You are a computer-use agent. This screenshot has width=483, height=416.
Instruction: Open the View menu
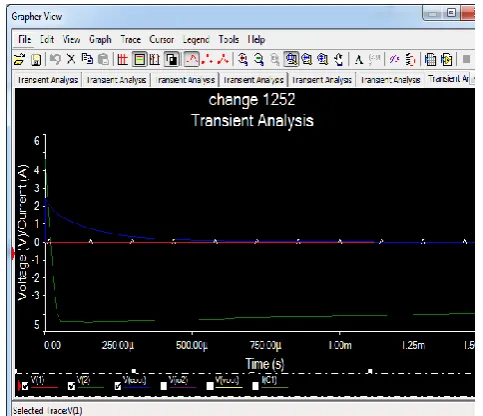(71, 39)
